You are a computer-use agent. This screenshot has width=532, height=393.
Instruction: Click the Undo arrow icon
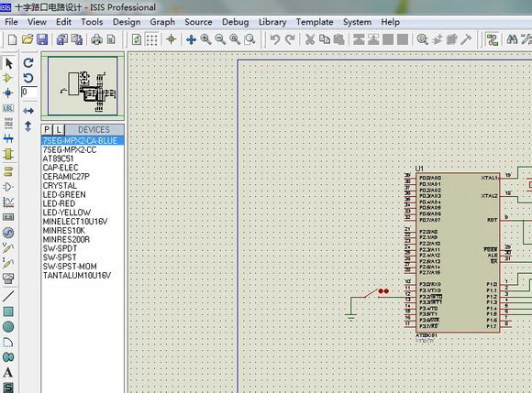(275, 39)
